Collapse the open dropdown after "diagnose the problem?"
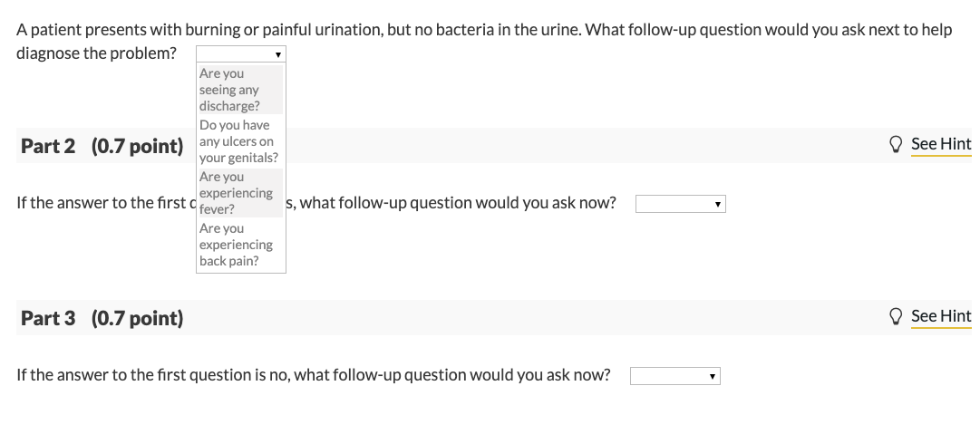 click(x=241, y=54)
